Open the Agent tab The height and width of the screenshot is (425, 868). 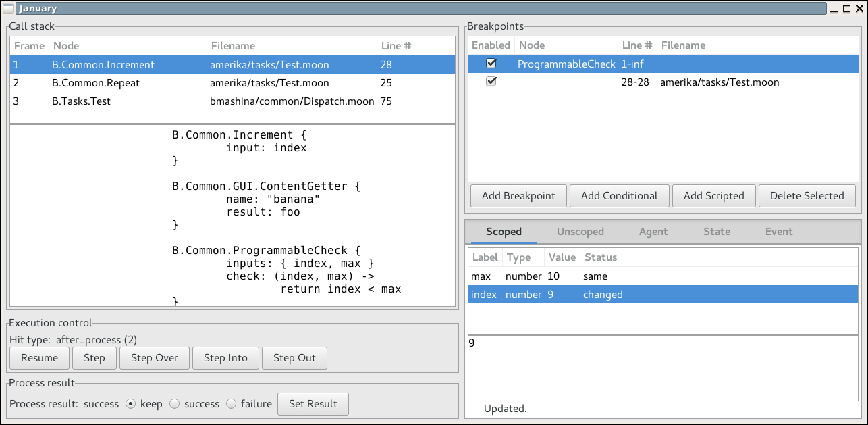point(653,231)
